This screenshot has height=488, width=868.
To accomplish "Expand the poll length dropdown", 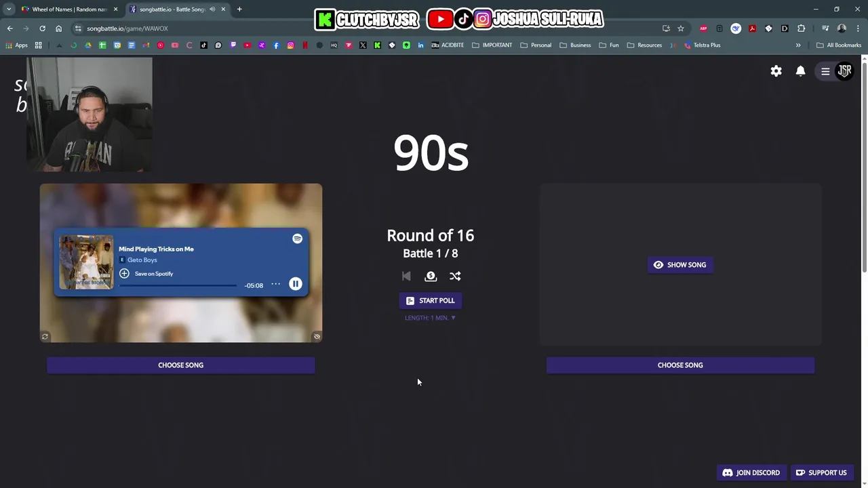I will pos(430,318).
